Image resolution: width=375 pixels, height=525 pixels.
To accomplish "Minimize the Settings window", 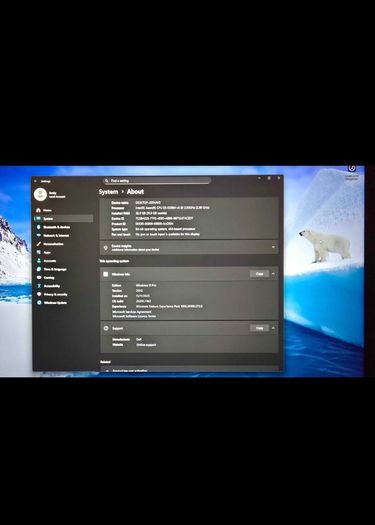I will tap(259, 178).
